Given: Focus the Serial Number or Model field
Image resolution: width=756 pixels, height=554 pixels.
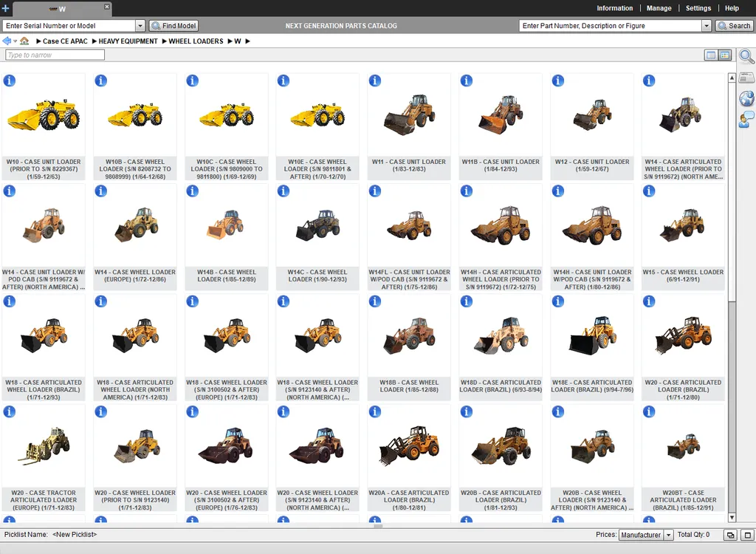Looking at the screenshot, I should pyautogui.click(x=69, y=26).
